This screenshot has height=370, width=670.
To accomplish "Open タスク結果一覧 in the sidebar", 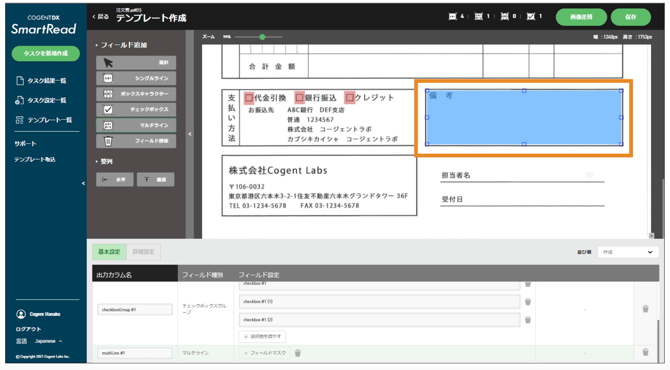I will 41,81.
